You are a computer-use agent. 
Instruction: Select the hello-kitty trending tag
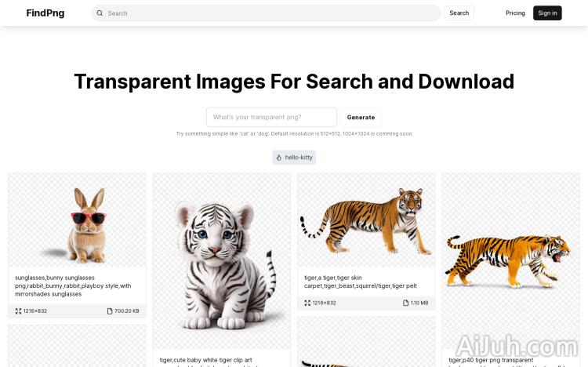[294, 158]
